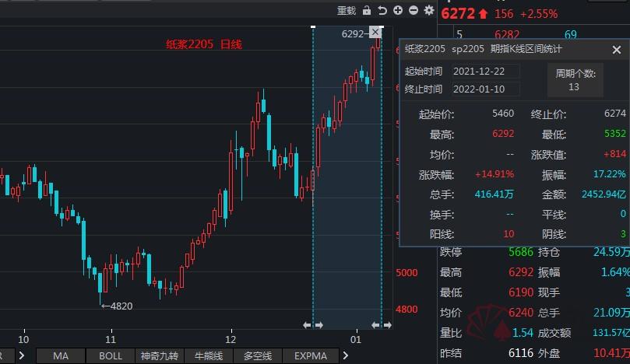Click the 涨跌幅 value +14.91%
This screenshot has height=364, width=630.
(x=494, y=174)
